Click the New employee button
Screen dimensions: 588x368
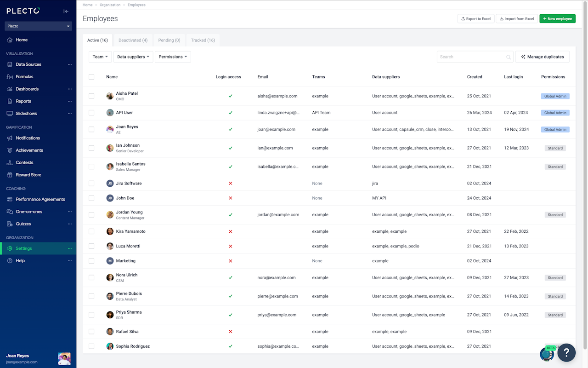pos(557,19)
